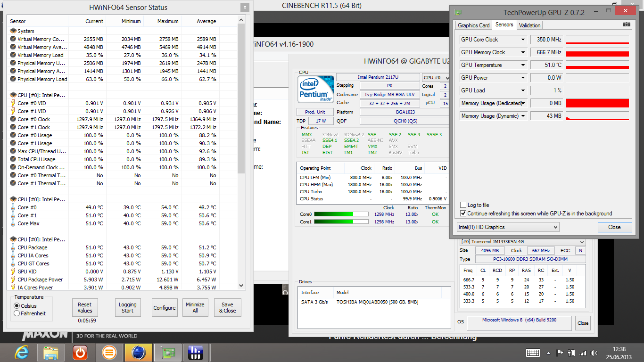The image size is (644, 362).
Task: Click the lightning icon next to Core #0 VID
Action: pos(13,103)
